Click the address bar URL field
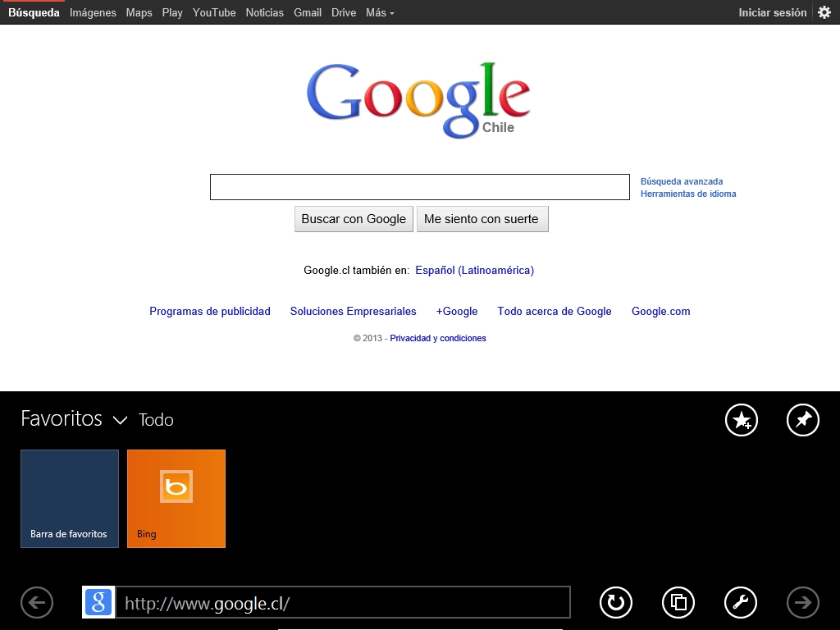This screenshot has height=630, width=840. point(343,603)
